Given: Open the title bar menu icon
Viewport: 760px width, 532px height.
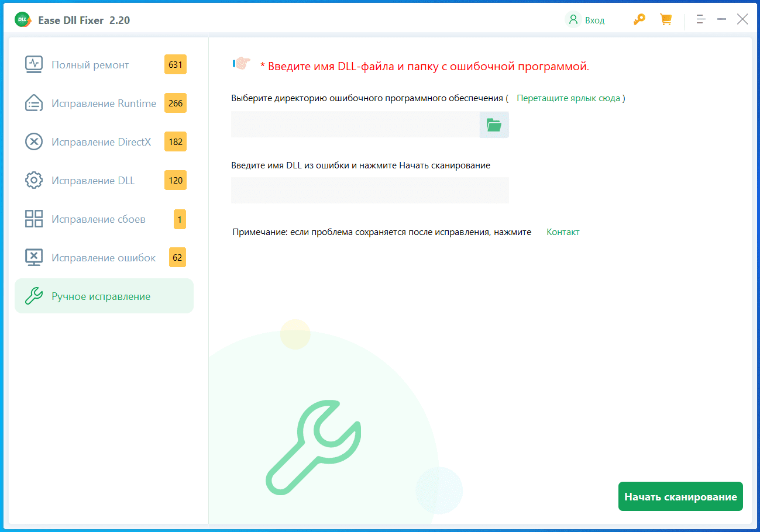Looking at the screenshot, I should click(701, 19).
